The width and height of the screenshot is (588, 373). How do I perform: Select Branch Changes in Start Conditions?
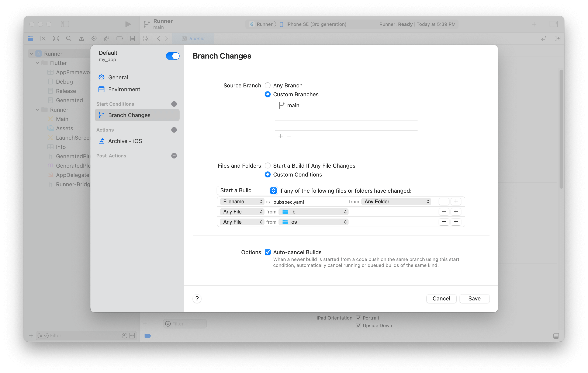(x=129, y=115)
